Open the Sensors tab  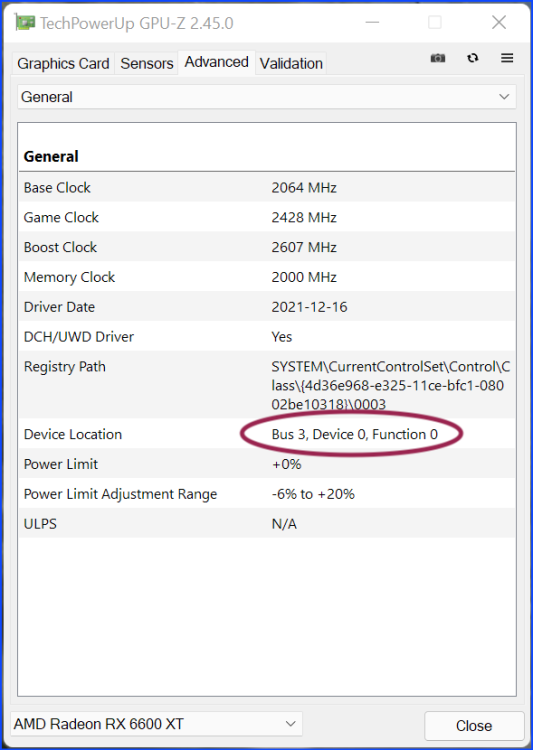click(x=146, y=64)
